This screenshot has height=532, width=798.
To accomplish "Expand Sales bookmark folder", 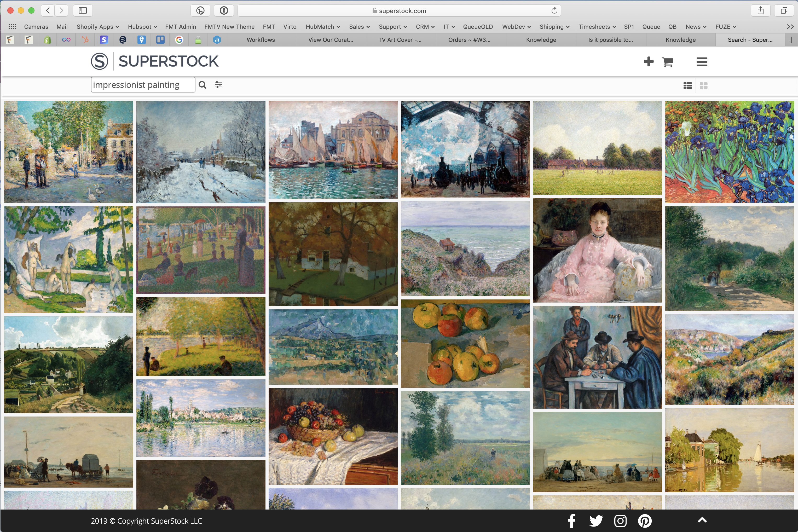I will tap(359, 26).
